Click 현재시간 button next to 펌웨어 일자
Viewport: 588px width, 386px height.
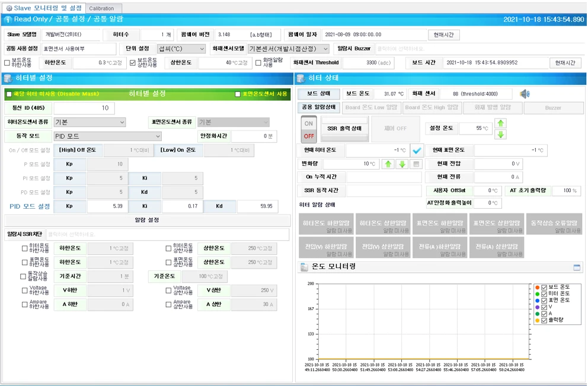pyautogui.click(x=443, y=35)
